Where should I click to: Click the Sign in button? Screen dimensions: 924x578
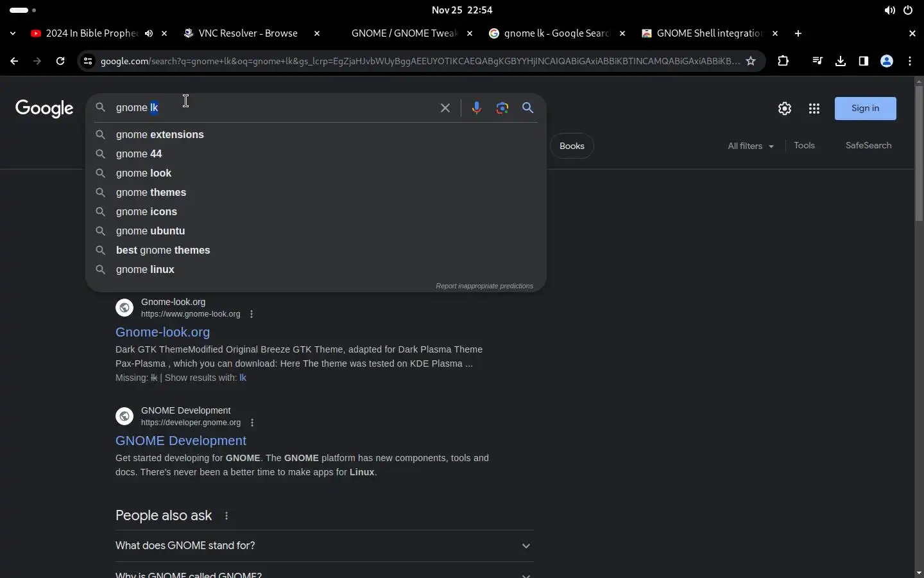[866, 109]
